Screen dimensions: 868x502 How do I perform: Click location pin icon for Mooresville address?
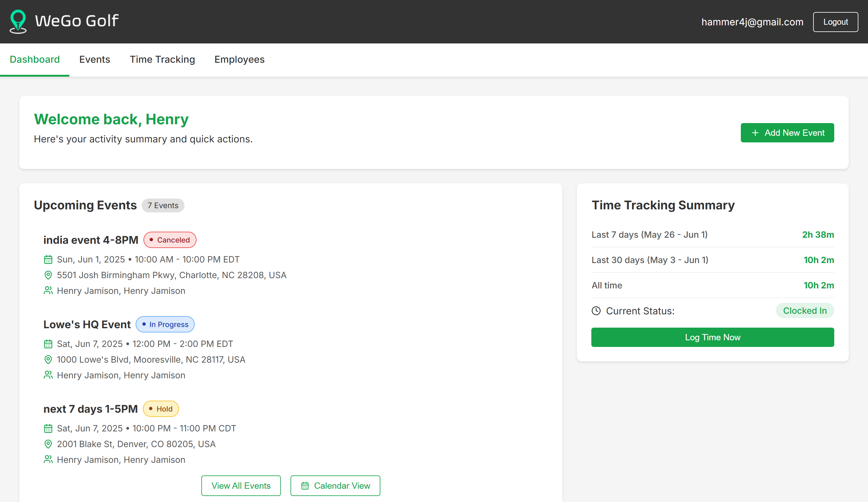click(48, 360)
